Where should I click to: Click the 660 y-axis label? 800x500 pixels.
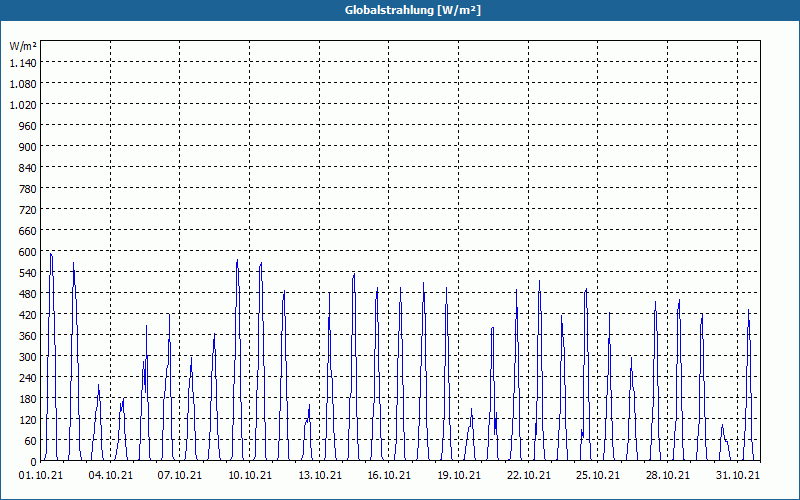(x=29, y=231)
